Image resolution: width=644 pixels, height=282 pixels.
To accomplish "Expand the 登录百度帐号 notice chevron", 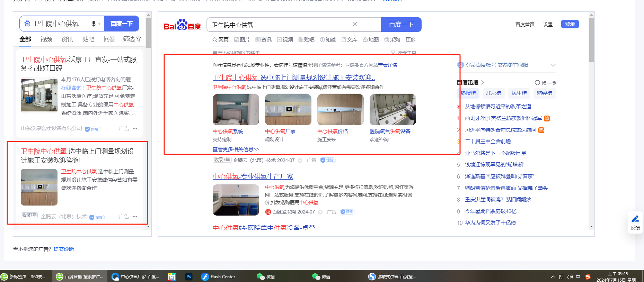I will coord(553,65).
